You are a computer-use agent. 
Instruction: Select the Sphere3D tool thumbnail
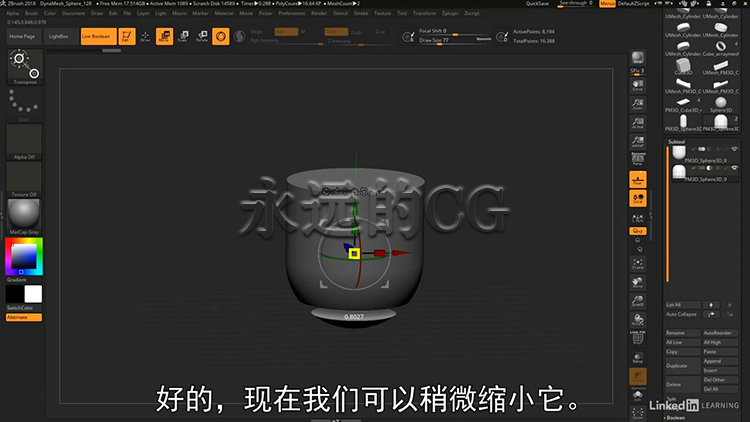pos(720,104)
